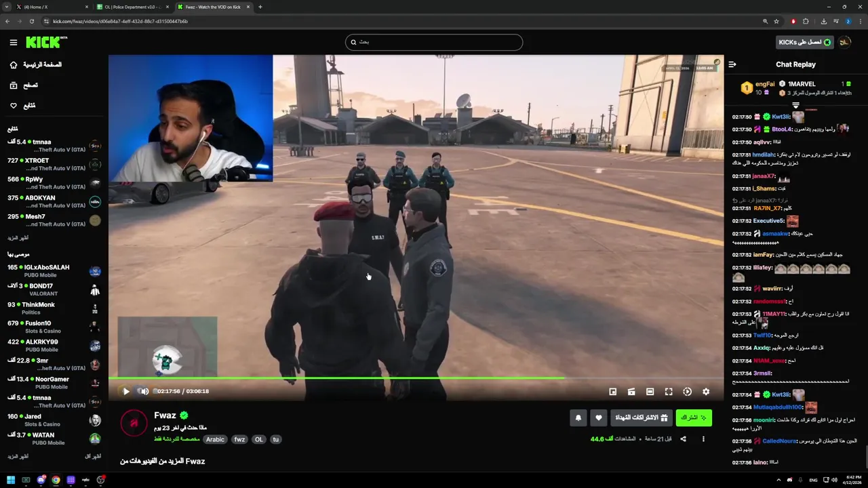Open browser downloads icon
This screenshot has height=488, width=868.
coord(824,21)
